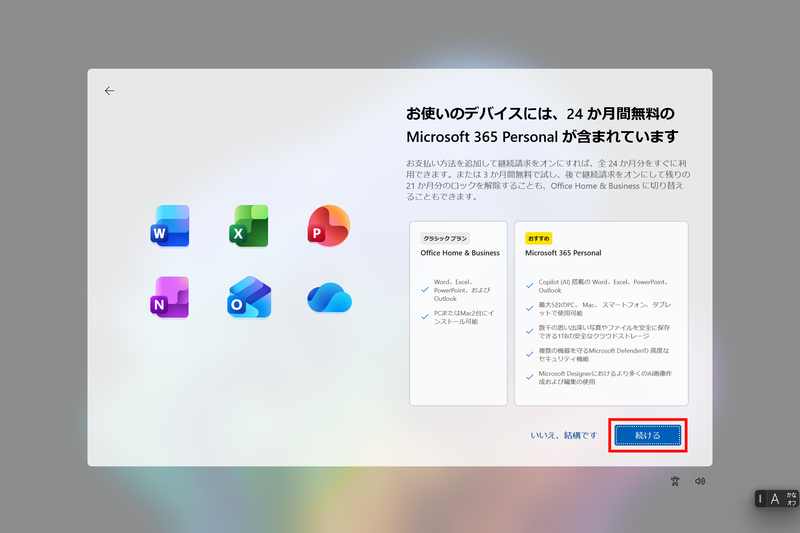
Task: Click the 最大5台のPC、Mac feature line
Action: click(x=605, y=309)
